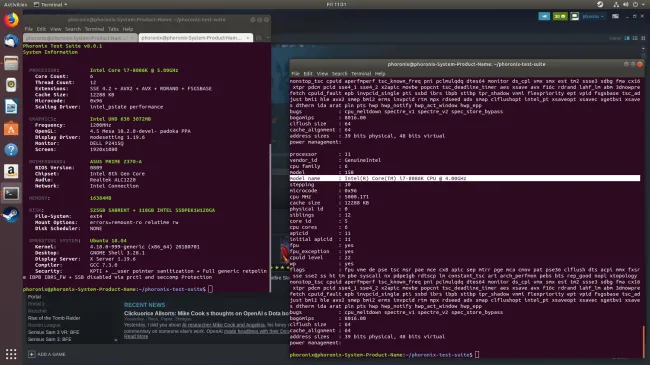Screen dimensions: 650x365
Task: Click the highlighted model name line
Action: click(465, 178)
